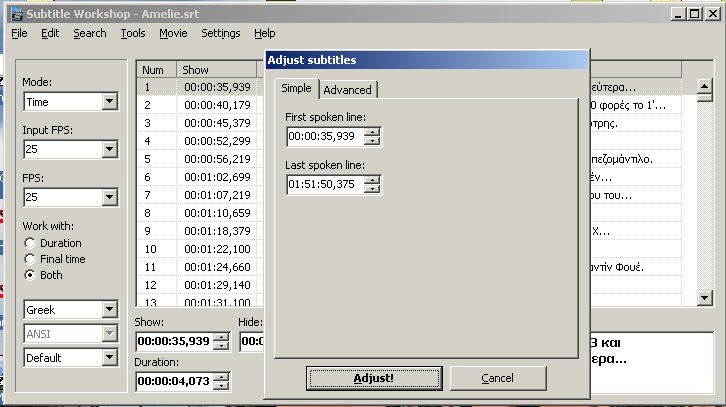Click the First spoken line time field
This screenshot has width=726, height=407.
[324, 137]
